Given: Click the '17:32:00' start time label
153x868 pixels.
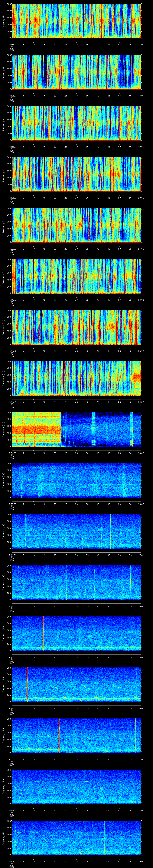Looking at the screenshot, I should [12, 861].
